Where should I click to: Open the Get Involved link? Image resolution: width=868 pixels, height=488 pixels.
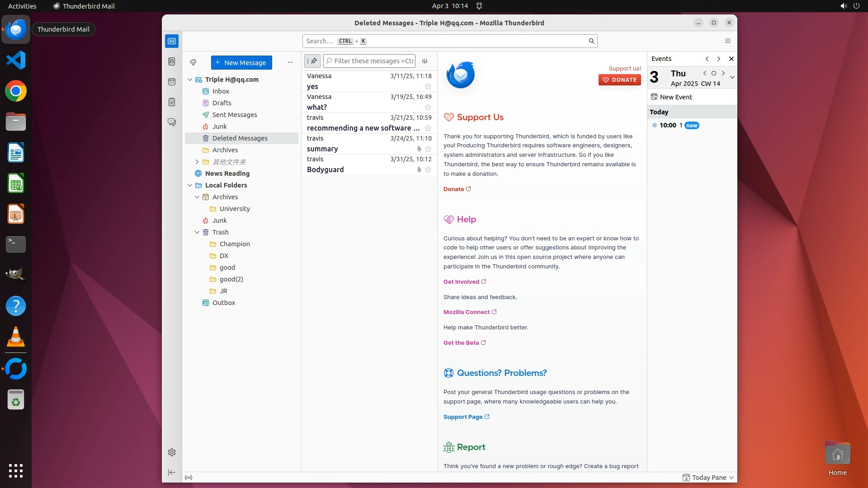pyautogui.click(x=461, y=282)
